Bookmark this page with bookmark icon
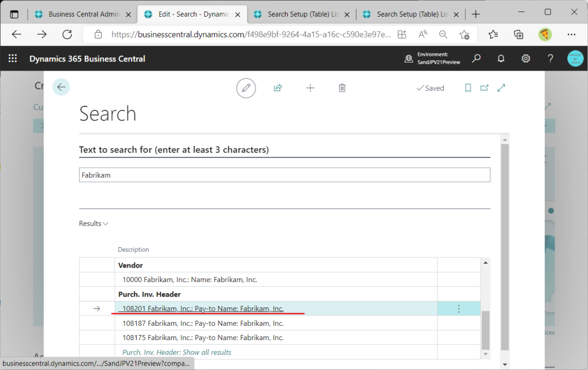Screen dimensions: 588x370 coord(468,88)
